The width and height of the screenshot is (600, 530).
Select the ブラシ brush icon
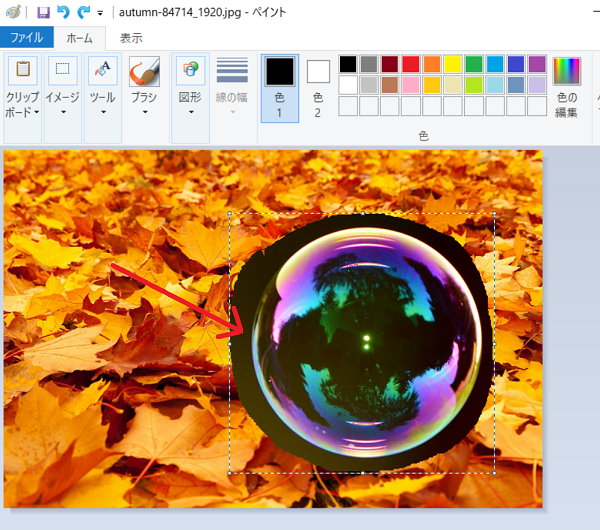click(144, 71)
